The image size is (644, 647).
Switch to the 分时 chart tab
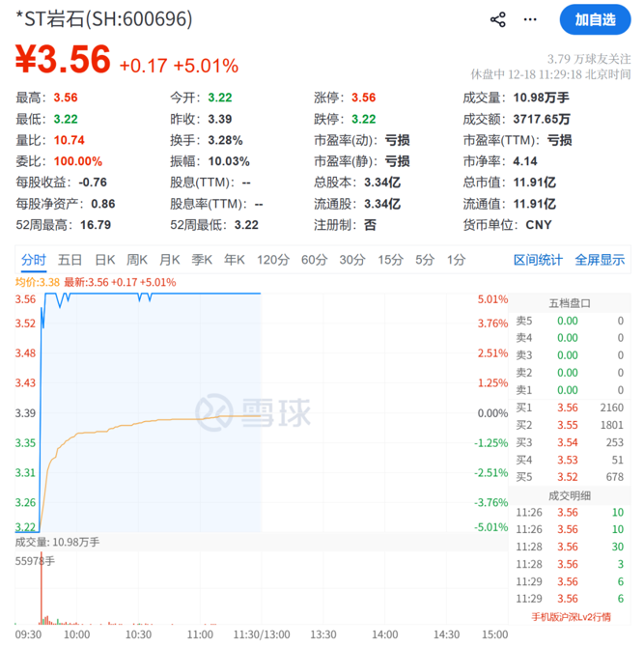pos(33,260)
